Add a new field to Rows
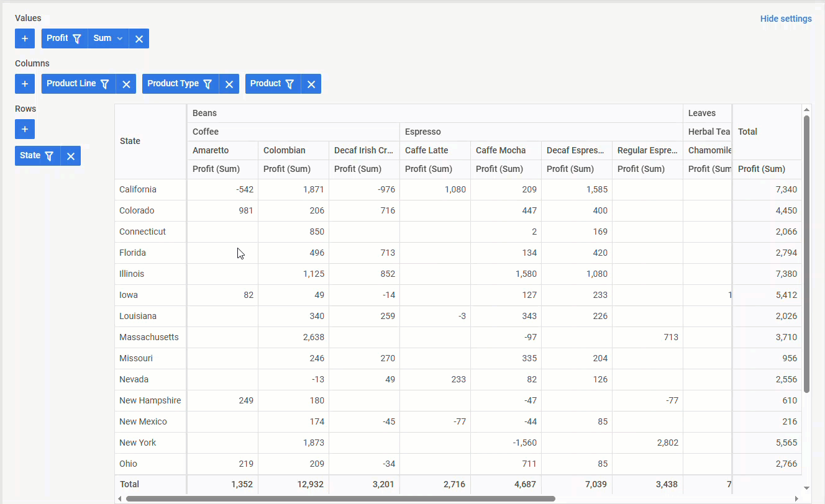The image size is (825, 504). coord(25,129)
